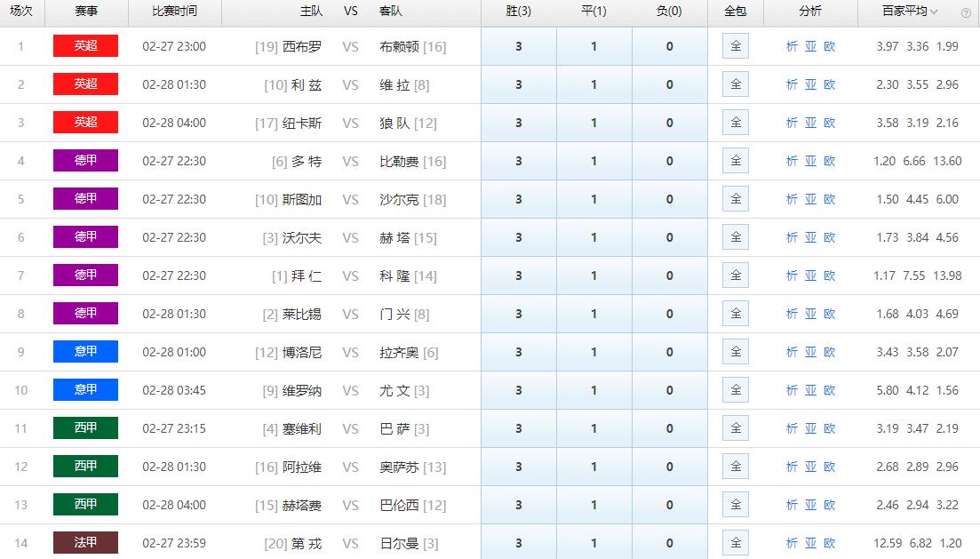
Task: Choose 负(0) for 沃尔夫 vs 赫塔
Action: point(669,237)
